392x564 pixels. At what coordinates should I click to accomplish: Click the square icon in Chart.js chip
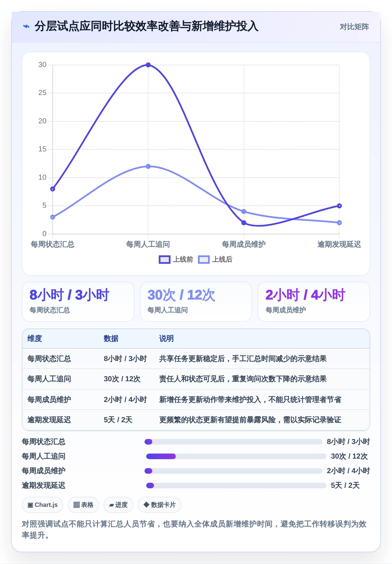[30, 505]
